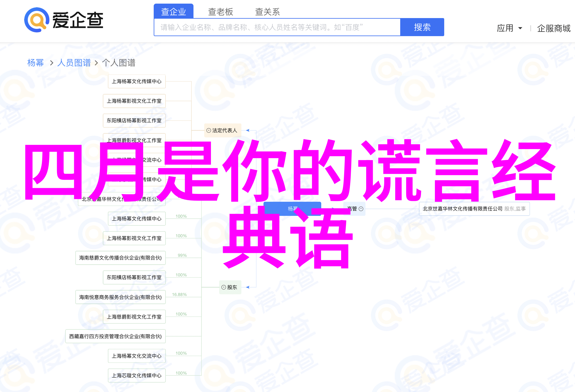The height and width of the screenshot is (392, 575).
Task: Select top 东阳横店杨幂影视工作室 legal-representative node
Action: [134, 120]
